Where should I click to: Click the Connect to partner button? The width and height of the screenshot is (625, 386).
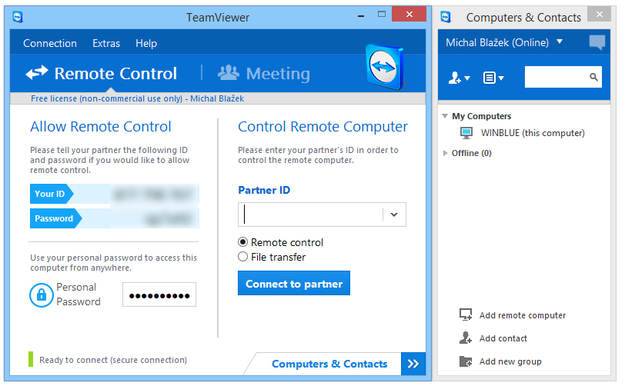(294, 283)
